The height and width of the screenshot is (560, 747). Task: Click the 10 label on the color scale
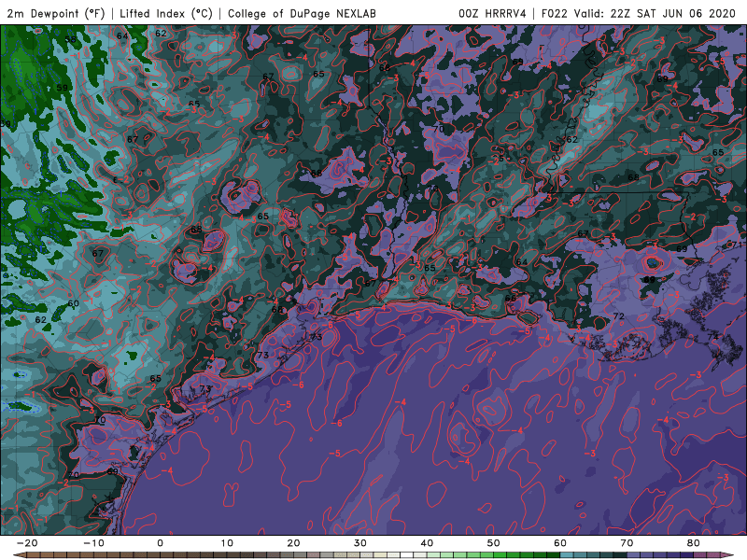coord(227,543)
